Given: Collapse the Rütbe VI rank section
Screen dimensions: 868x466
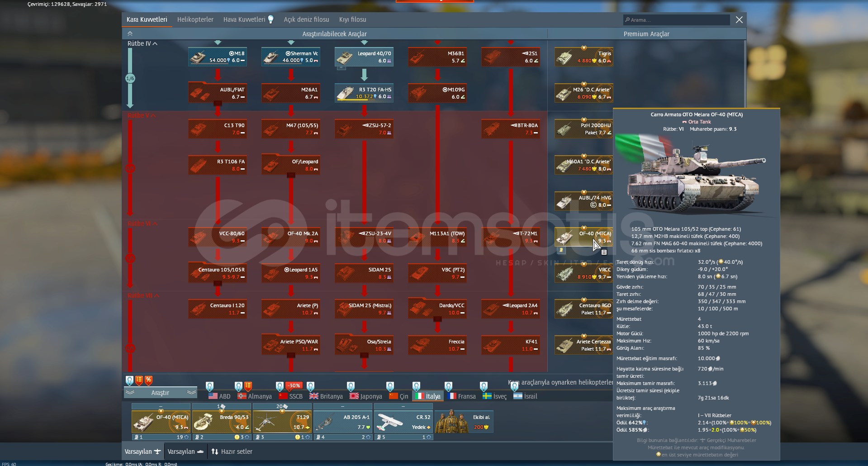Looking at the screenshot, I should point(142,223).
